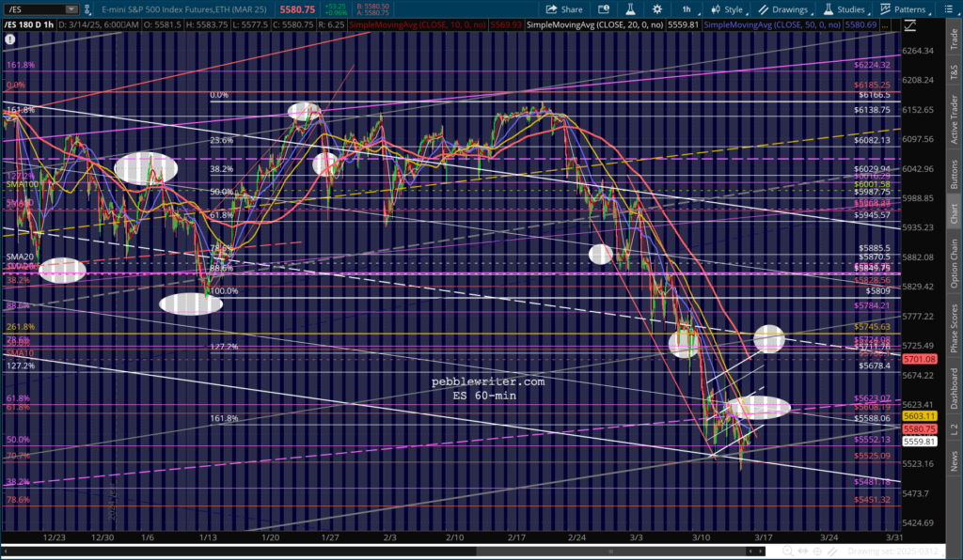Click the horizontal time scrollbar thumb
The image size is (963, 560).
coord(611,552)
